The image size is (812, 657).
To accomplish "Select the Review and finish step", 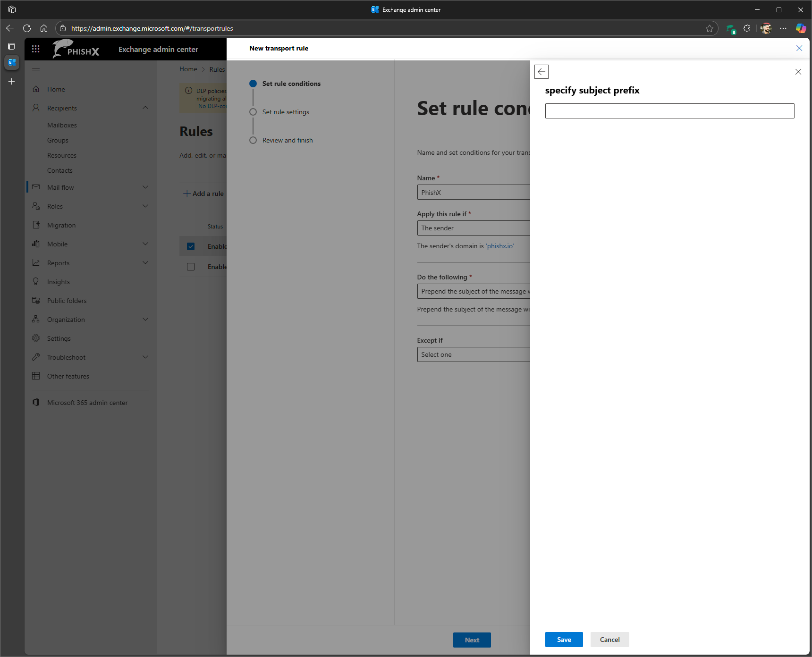I will (281, 140).
